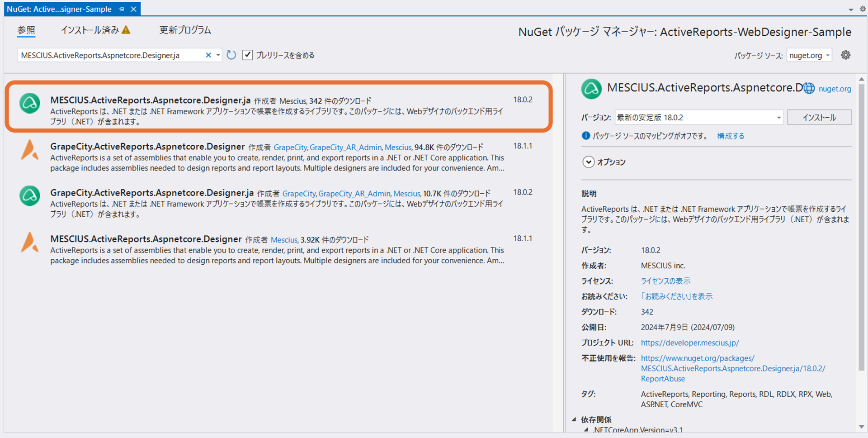This screenshot has width=868, height=438.
Task: Click the globe icon next to nuget.org
Action: 809,88
